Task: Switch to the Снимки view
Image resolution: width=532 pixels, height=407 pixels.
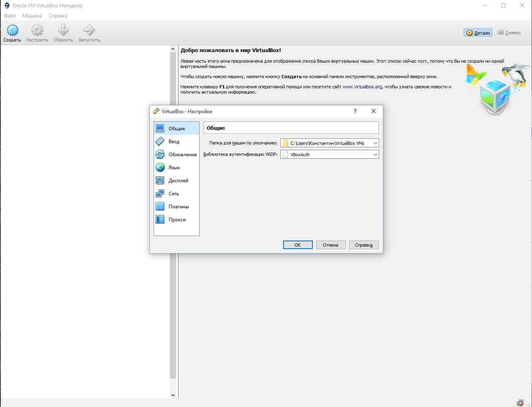Action: (x=509, y=33)
